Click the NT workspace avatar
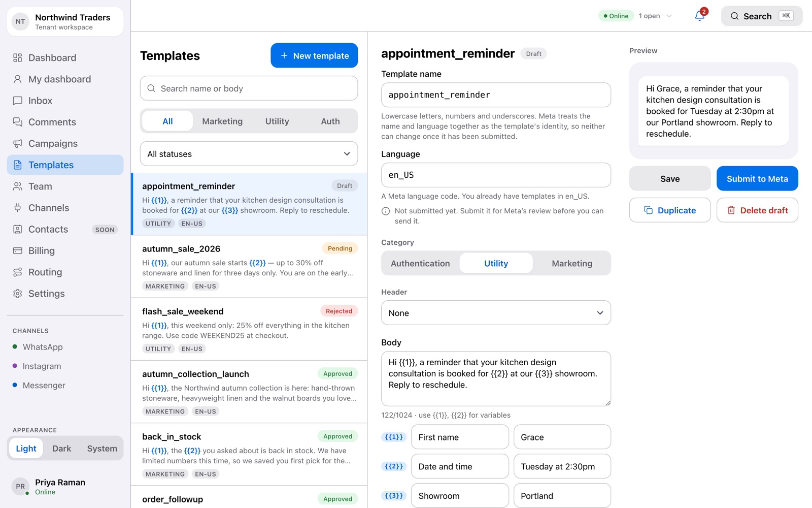The width and height of the screenshot is (812, 508). point(20,21)
